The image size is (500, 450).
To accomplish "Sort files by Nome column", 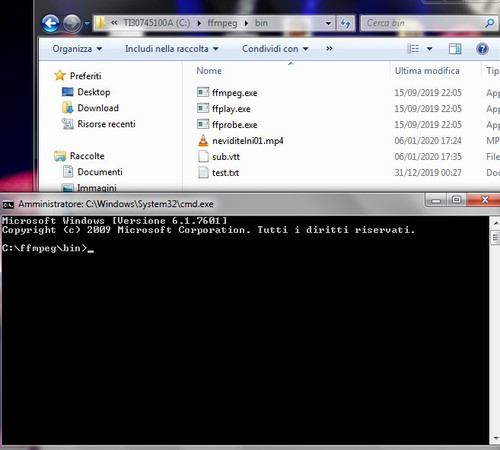I will click(209, 71).
